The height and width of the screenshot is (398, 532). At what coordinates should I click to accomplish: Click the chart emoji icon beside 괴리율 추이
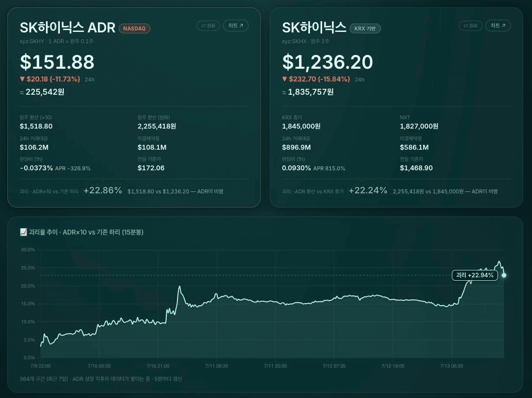click(x=24, y=232)
